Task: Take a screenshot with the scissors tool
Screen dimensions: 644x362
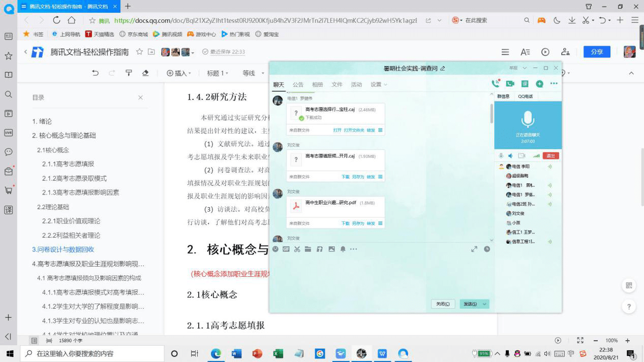Action: (297, 249)
